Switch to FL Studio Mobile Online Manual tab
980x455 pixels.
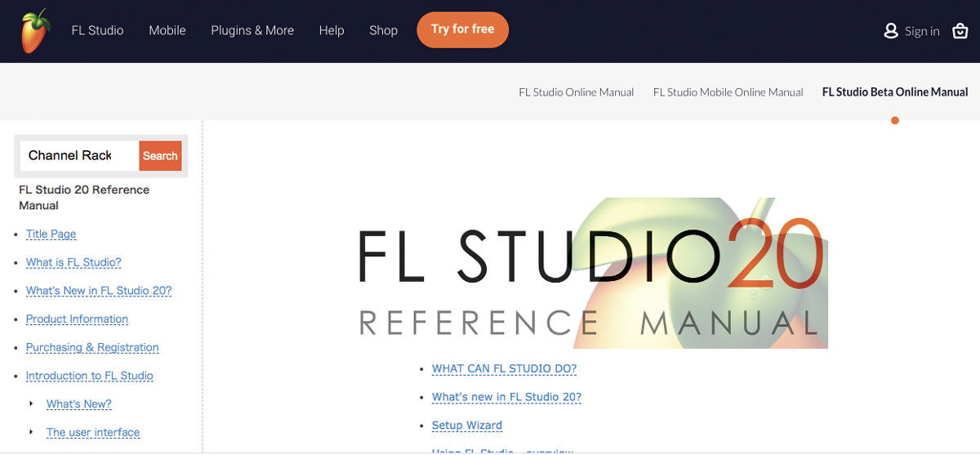[x=728, y=92]
